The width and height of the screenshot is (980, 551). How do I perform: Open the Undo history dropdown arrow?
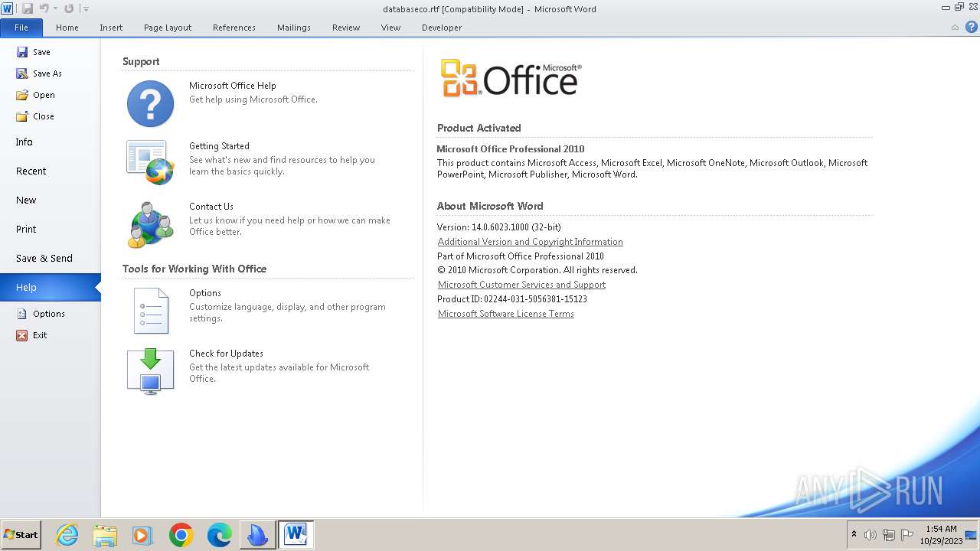pos(55,9)
